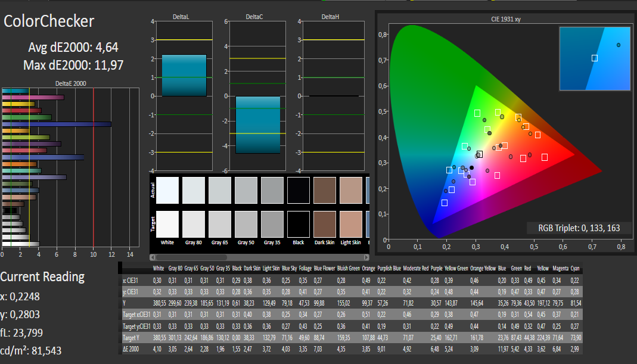Click the actual Dark Skin swatch
Screen dimensions: 637x364
tap(325, 191)
